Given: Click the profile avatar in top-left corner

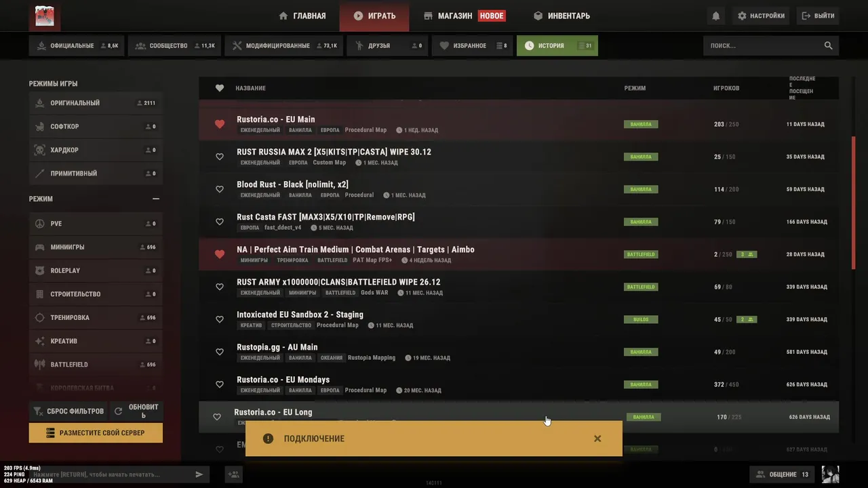Looking at the screenshot, I should pyautogui.click(x=45, y=16).
